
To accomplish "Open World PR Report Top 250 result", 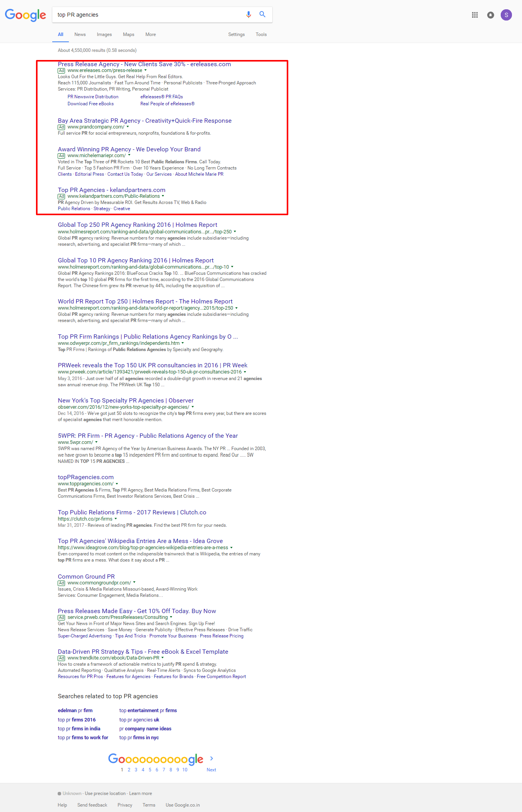I will [x=145, y=302].
